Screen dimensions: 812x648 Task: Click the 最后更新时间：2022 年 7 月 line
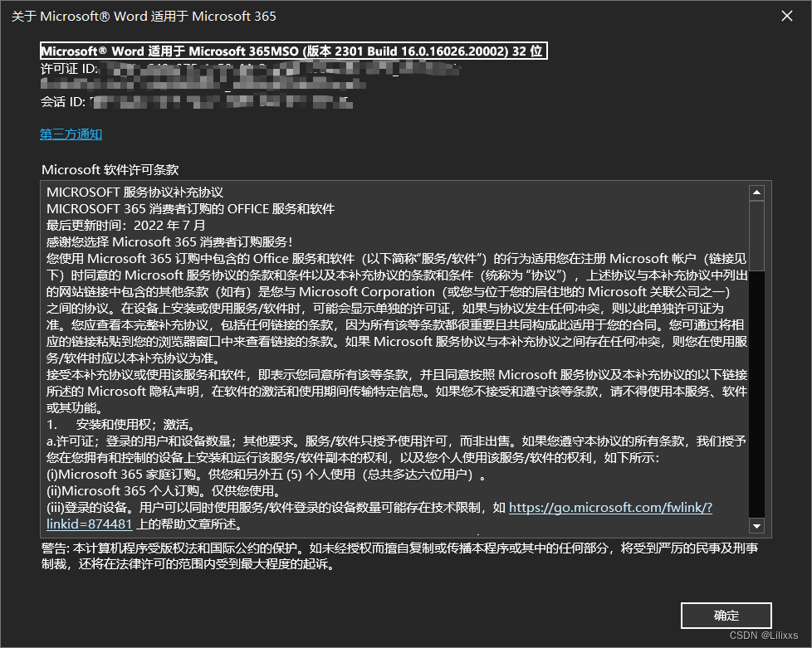click(x=126, y=225)
